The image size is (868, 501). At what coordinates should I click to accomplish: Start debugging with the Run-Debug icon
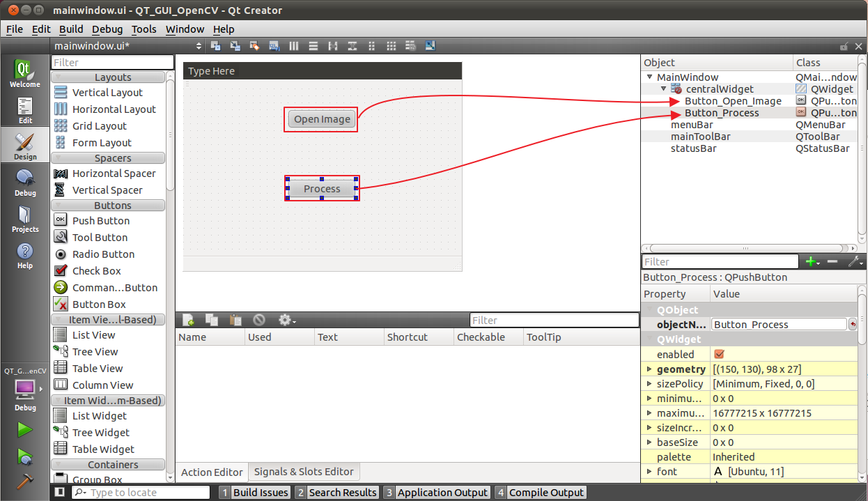pyautogui.click(x=25, y=456)
